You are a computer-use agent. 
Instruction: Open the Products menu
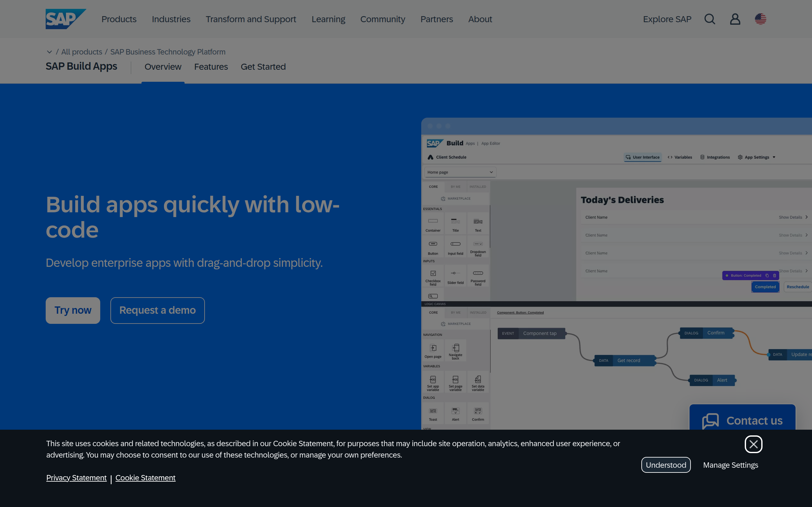click(119, 19)
